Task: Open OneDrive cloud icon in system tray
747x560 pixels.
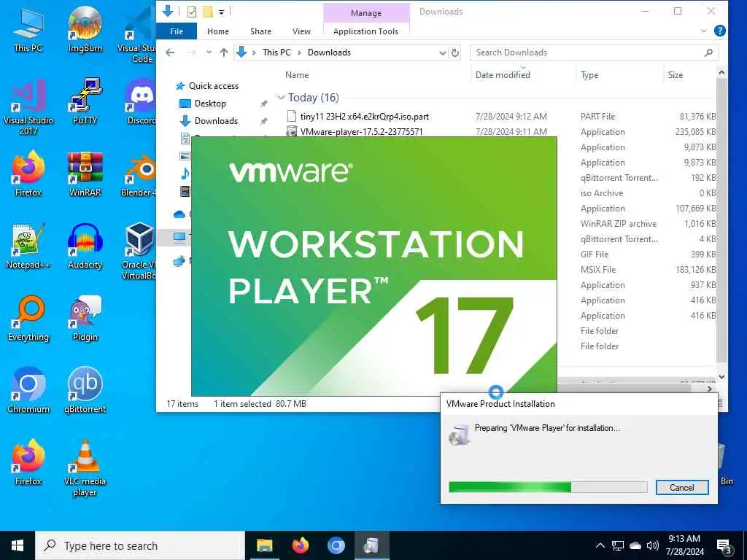Action: 635,545
